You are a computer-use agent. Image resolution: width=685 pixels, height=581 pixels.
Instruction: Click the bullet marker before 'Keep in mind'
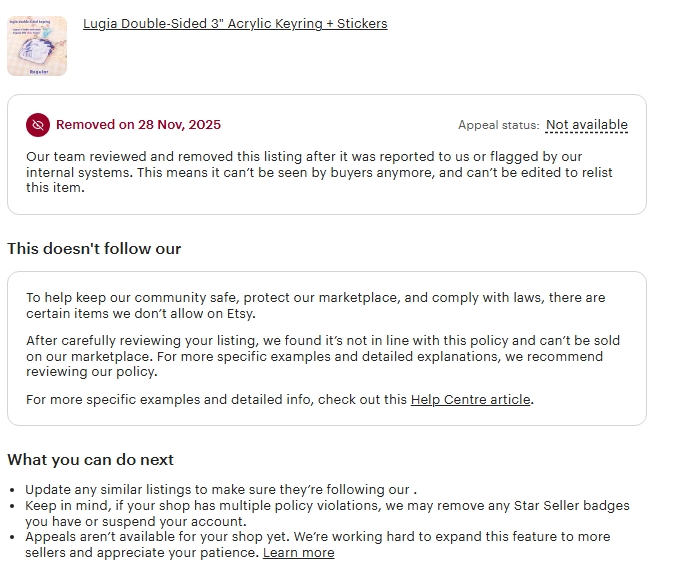12,506
